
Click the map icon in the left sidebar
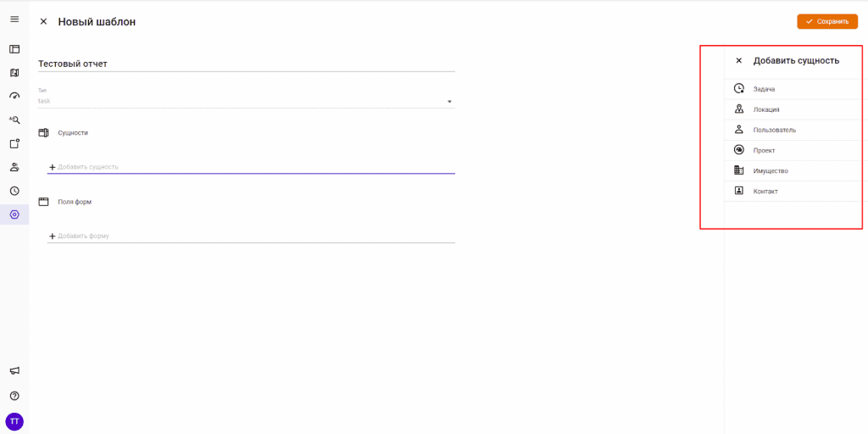(x=14, y=73)
